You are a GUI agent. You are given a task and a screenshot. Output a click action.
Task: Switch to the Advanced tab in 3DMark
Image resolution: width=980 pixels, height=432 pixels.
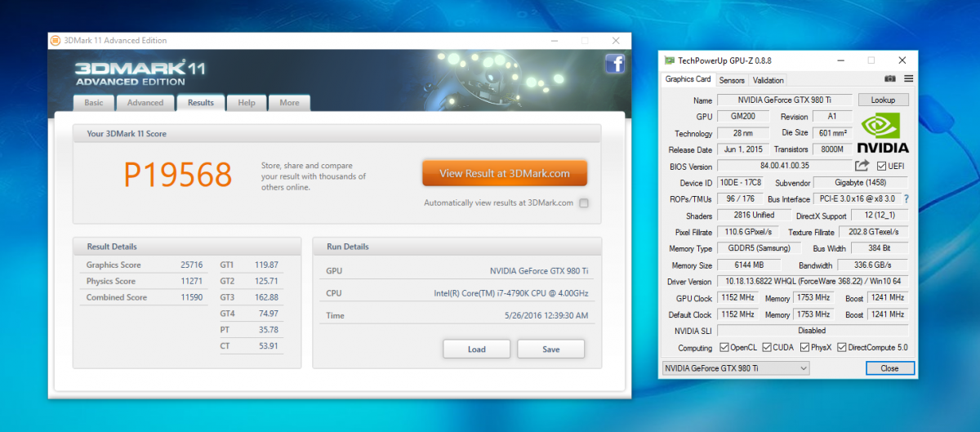pos(145,103)
